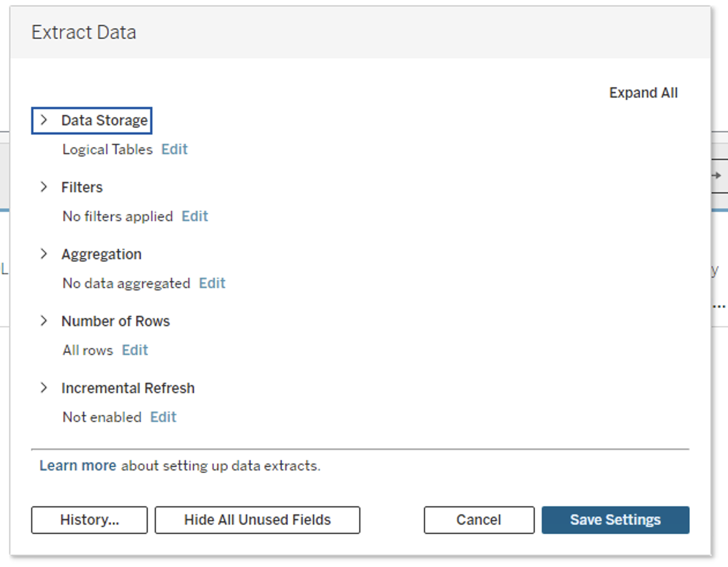Select the Incremental Refresh heading text
Viewport: 728px width, 567px height.
pos(128,389)
